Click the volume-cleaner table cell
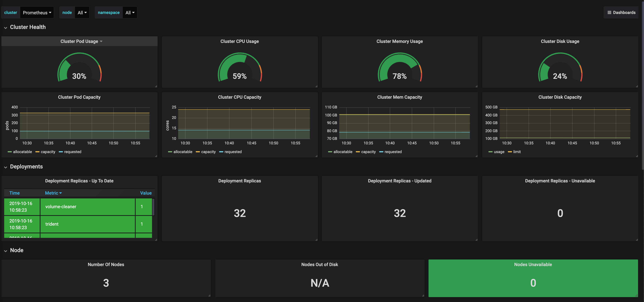The height and width of the screenshot is (302, 644). click(x=88, y=207)
